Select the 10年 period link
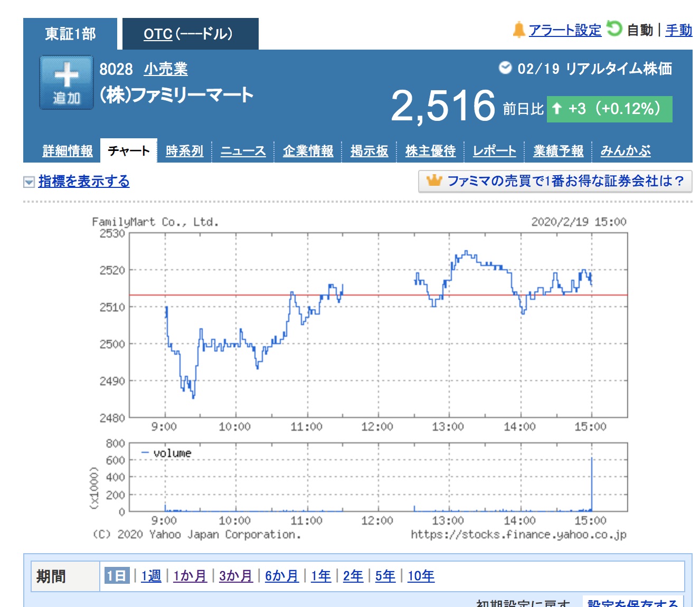Screen dimensions: 700x607 coord(421,576)
